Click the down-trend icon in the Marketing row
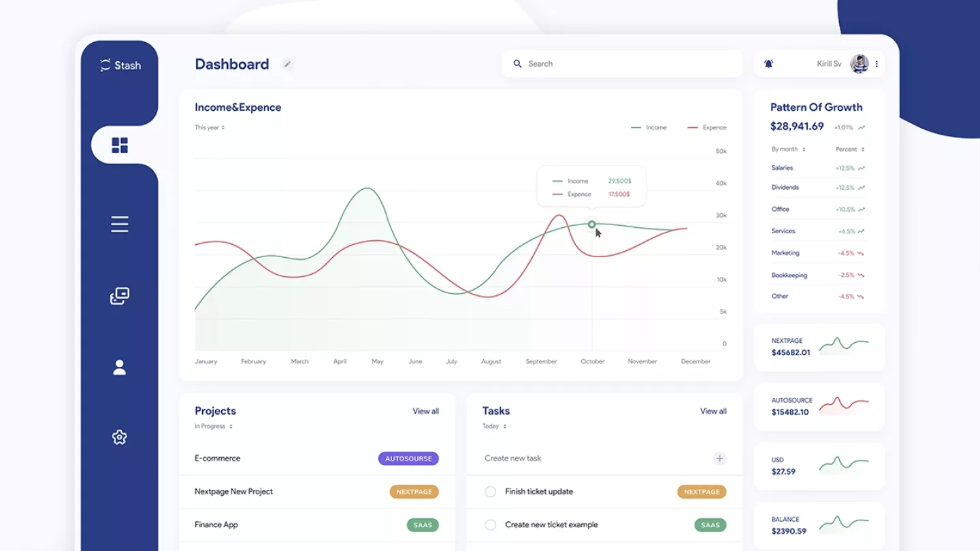 pyautogui.click(x=861, y=253)
